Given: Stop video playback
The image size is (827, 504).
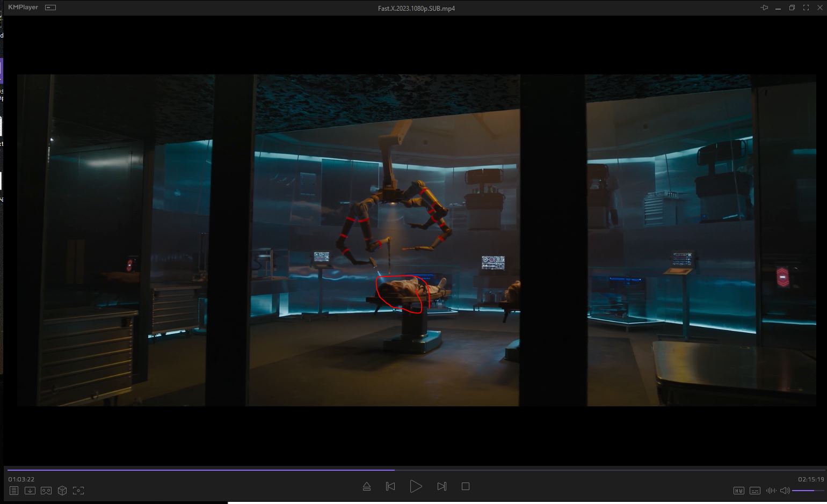Looking at the screenshot, I should [466, 486].
